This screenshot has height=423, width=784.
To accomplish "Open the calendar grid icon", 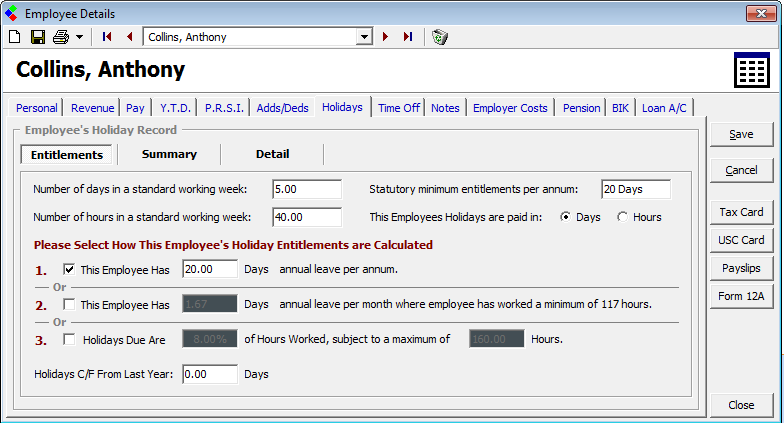I will [x=750, y=71].
